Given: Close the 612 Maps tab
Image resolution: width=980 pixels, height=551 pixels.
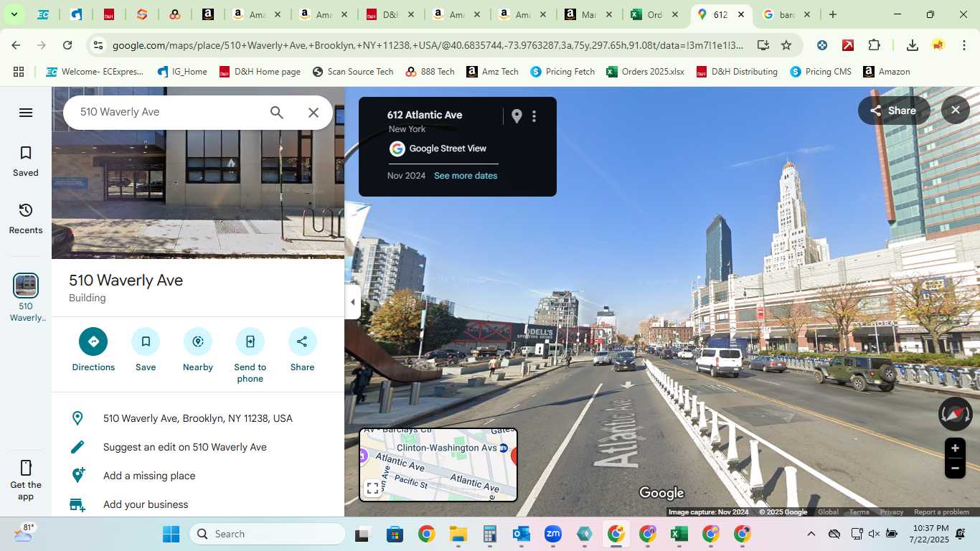Looking at the screenshot, I should [741, 14].
